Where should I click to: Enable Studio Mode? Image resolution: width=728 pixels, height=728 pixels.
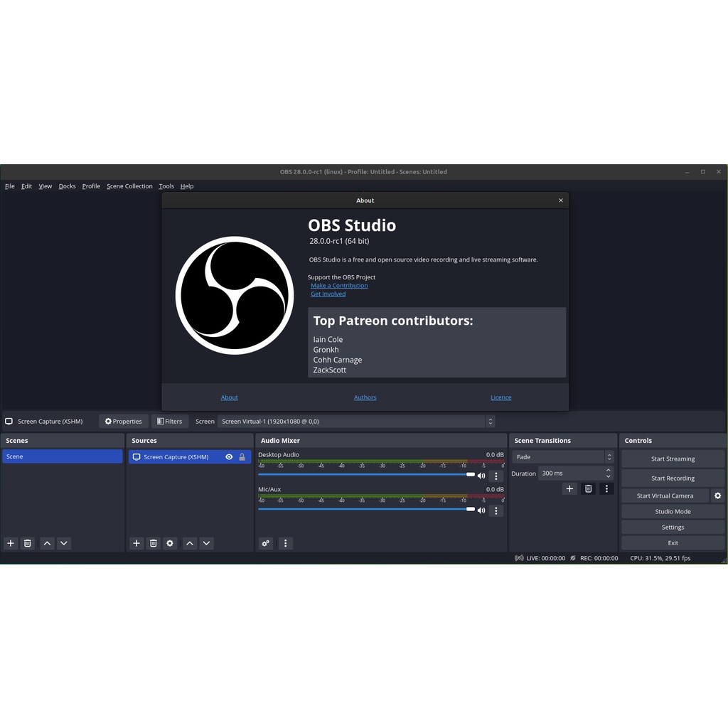(x=673, y=512)
